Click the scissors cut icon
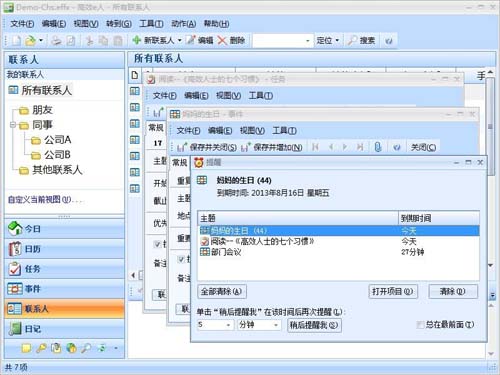Screen dimensions: 500x375 tap(89, 41)
